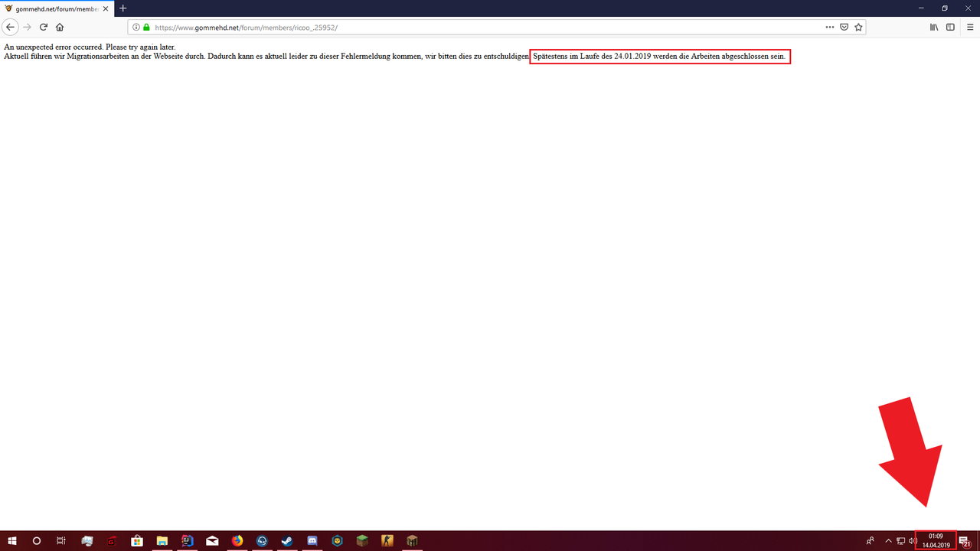Open the People icon in system tray
Image resolution: width=980 pixels, height=551 pixels.
point(871,541)
